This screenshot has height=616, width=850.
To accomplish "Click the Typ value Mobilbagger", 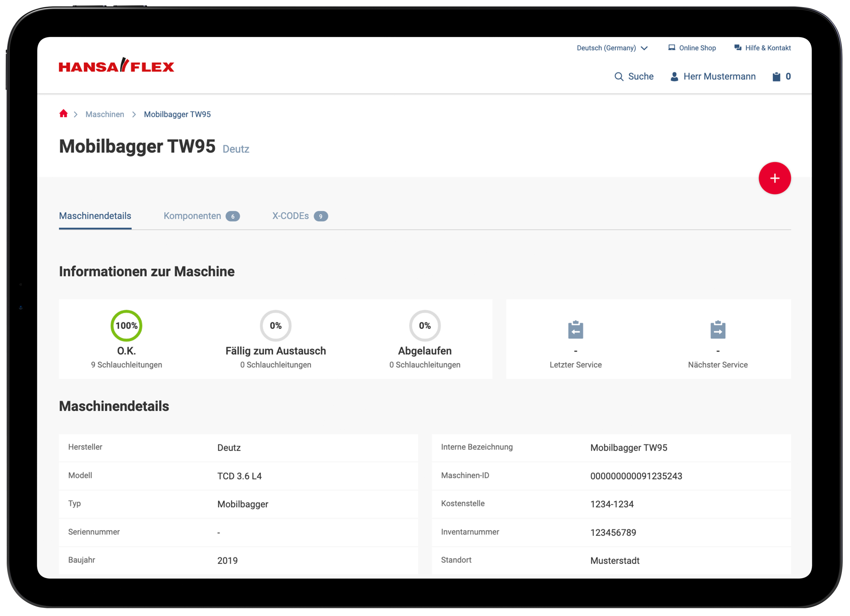I will click(243, 504).
